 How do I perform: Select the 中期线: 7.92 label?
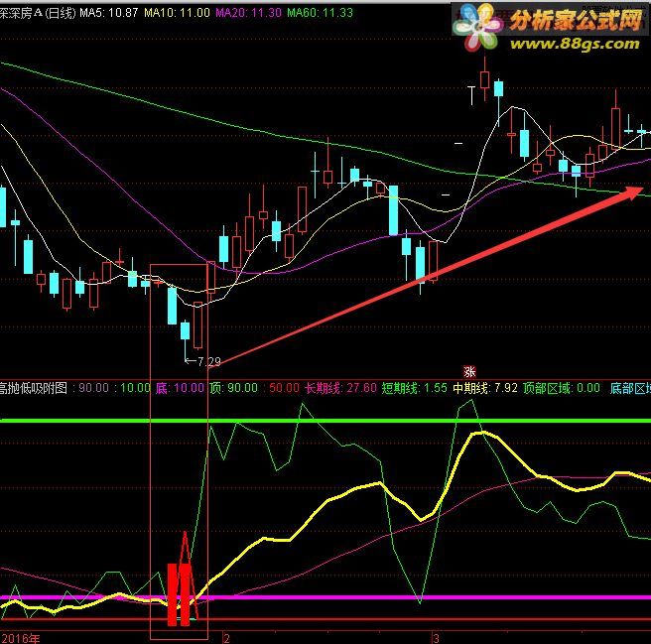(485, 388)
